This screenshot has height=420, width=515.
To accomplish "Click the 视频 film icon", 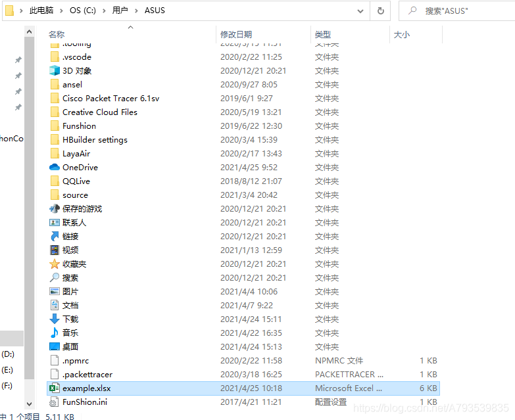I will point(54,250).
